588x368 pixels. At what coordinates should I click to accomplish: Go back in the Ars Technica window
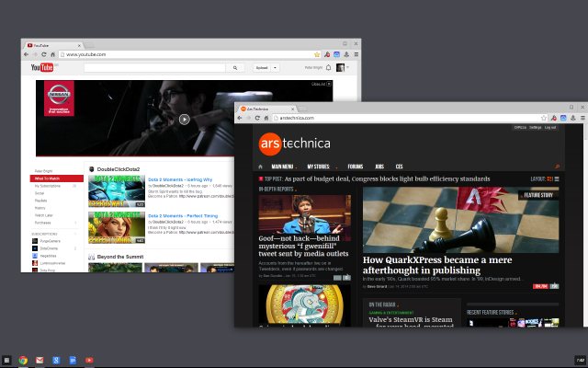(240, 118)
